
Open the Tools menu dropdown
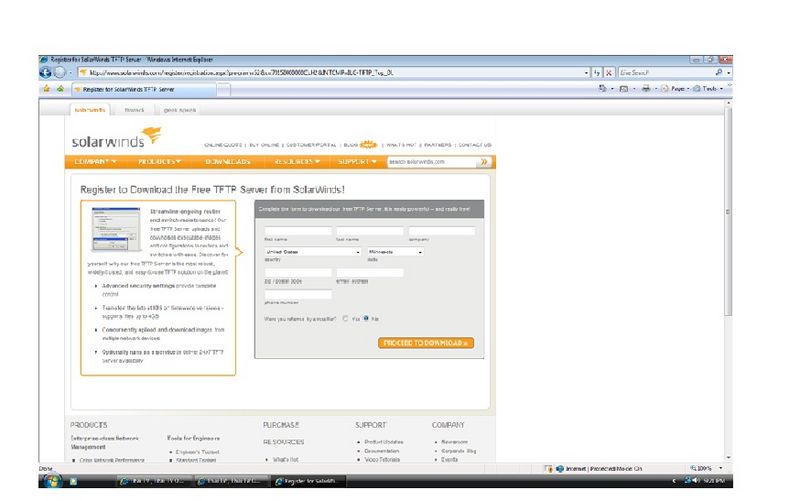pyautogui.click(x=710, y=89)
